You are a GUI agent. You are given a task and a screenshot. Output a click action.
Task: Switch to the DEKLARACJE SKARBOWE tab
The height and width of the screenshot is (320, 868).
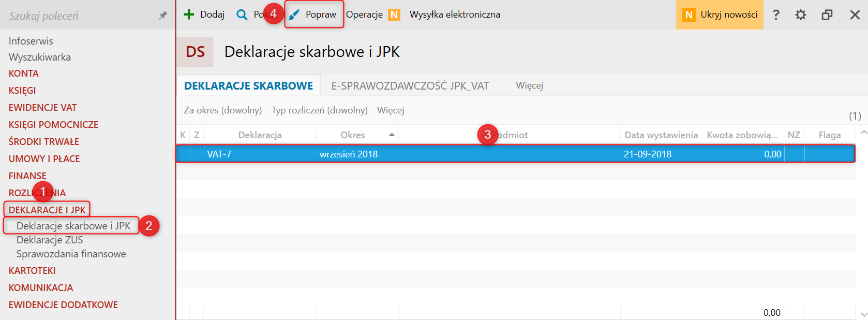[248, 85]
